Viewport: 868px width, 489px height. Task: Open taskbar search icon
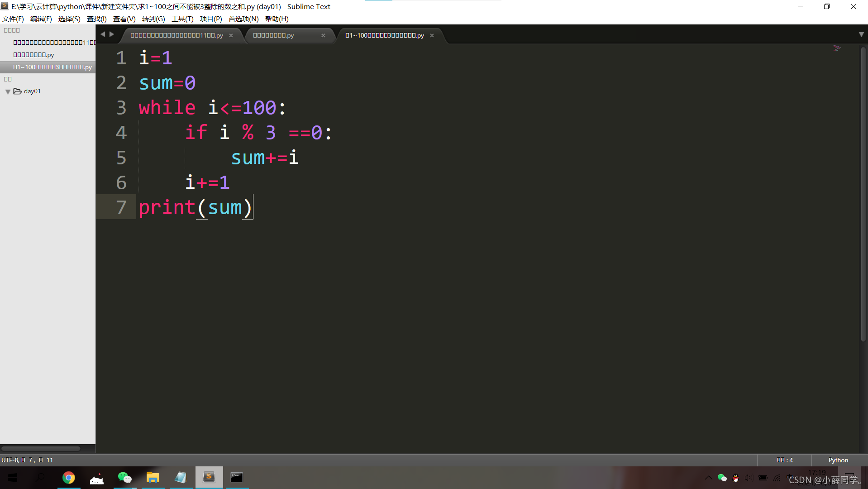point(40,478)
